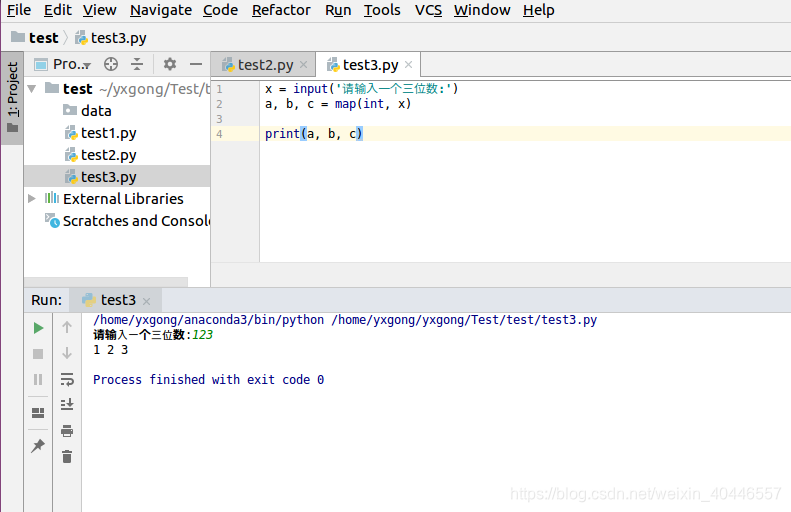The image size is (791, 512).
Task: Collapse the test root folder
Action: [32, 89]
